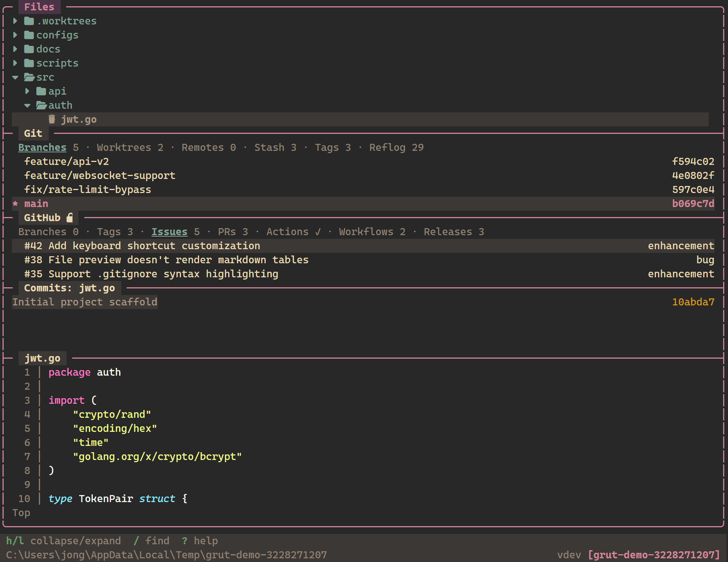Image resolution: width=728 pixels, height=562 pixels.
Task: Select the jwt.go file row
Action: click(x=360, y=119)
